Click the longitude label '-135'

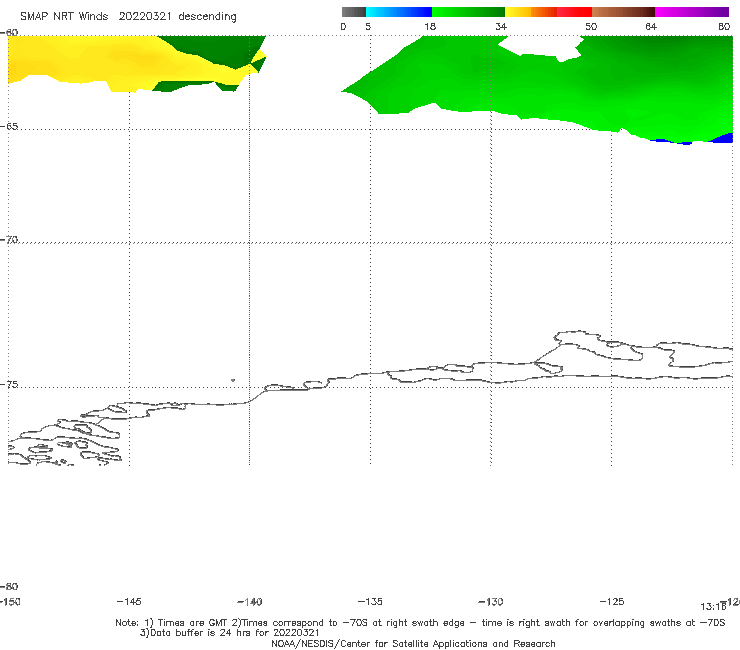coord(370,602)
